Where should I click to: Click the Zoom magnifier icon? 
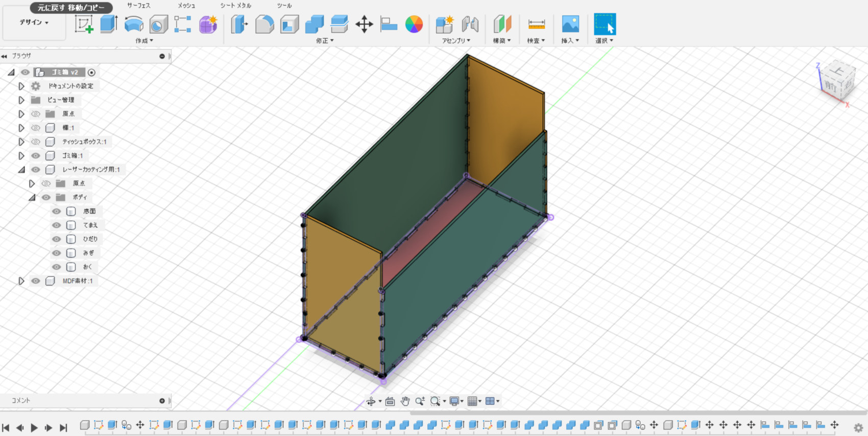(420, 401)
